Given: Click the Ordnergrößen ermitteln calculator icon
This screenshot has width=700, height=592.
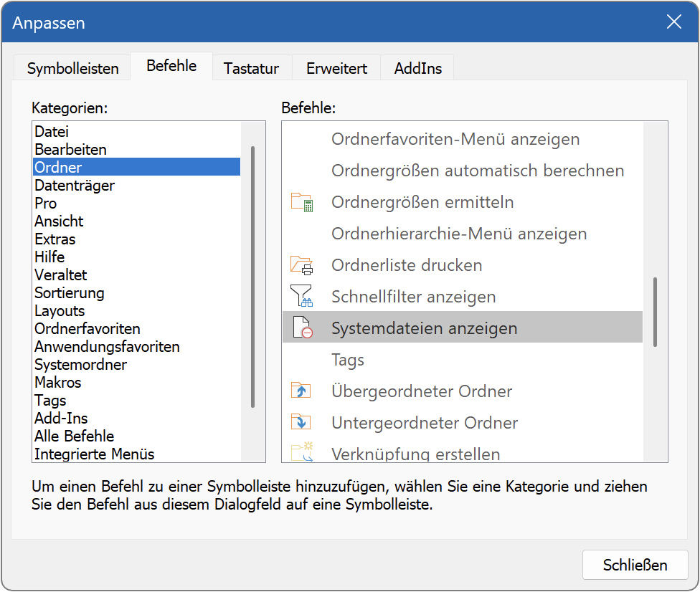Looking at the screenshot, I should tap(302, 202).
